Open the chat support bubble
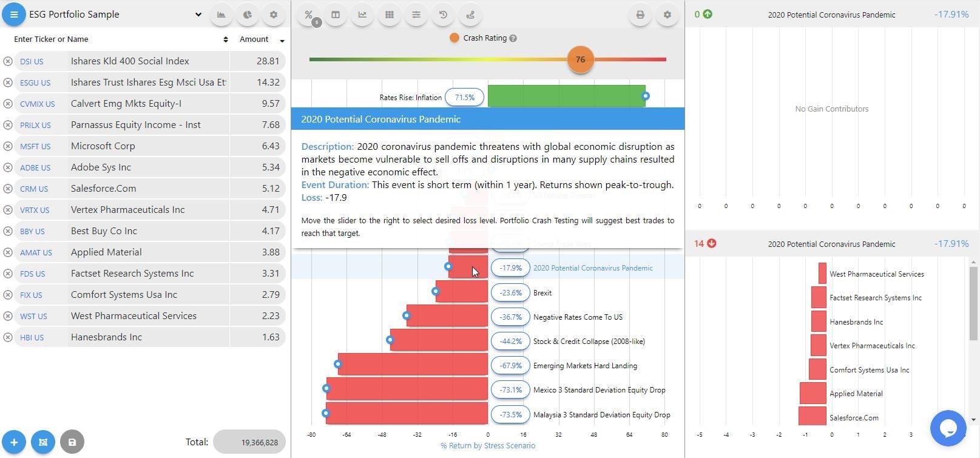 948,428
